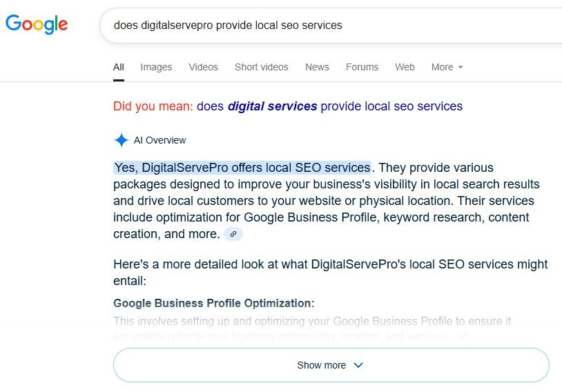The height and width of the screenshot is (392, 562).
Task: Click the 'AI Overview' label text
Action: point(160,140)
